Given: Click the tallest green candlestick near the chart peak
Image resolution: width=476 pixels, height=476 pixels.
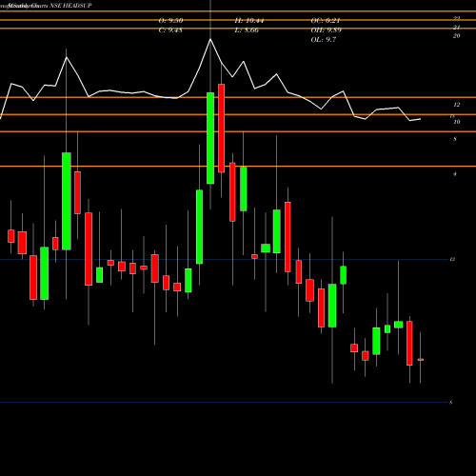Looking at the screenshot, I should click(210, 138).
